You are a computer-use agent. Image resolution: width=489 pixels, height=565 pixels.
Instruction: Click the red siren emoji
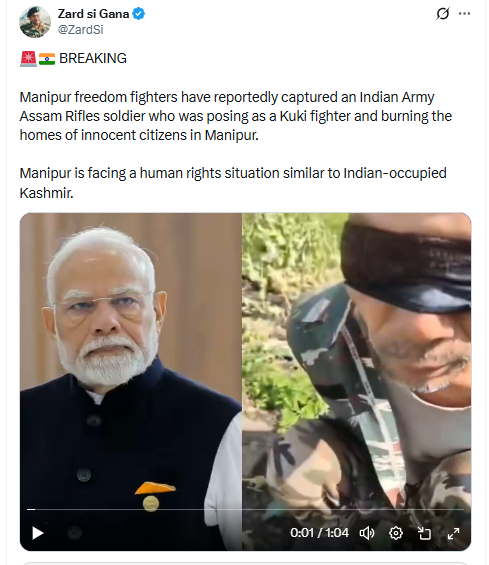[x=28, y=58]
